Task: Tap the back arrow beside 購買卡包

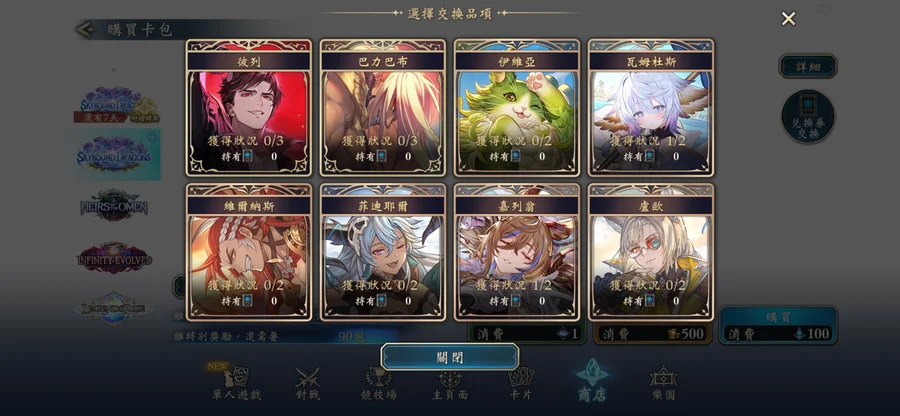Action: coord(85,29)
